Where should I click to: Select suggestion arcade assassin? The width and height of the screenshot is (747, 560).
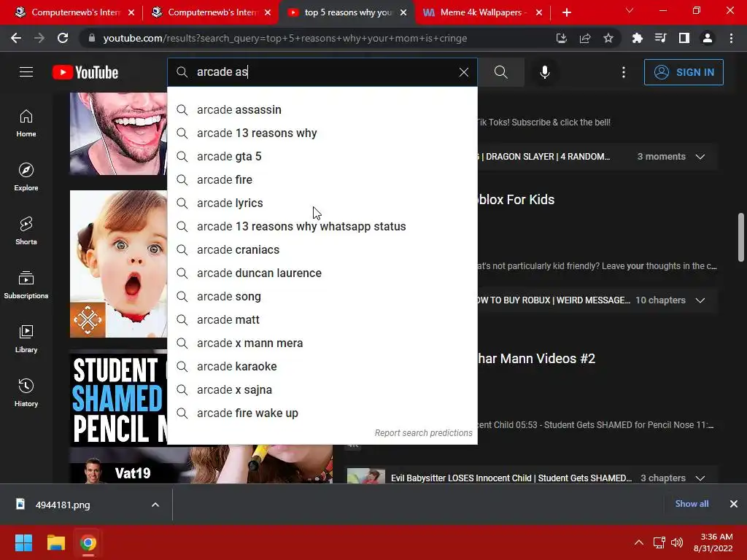point(322,109)
